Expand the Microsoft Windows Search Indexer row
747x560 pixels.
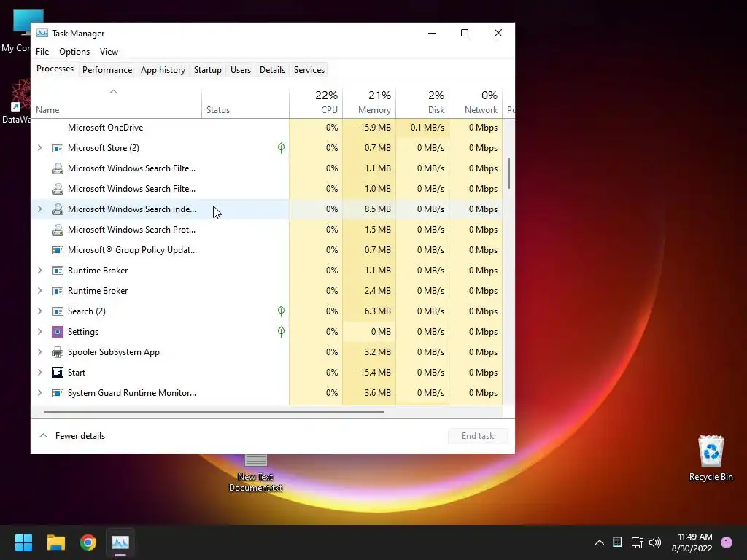pyautogui.click(x=40, y=209)
